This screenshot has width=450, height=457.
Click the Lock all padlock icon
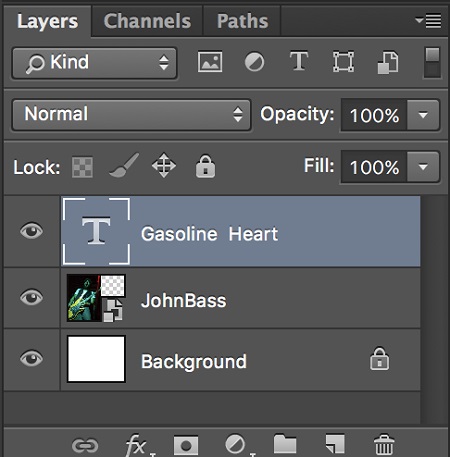[x=205, y=166]
